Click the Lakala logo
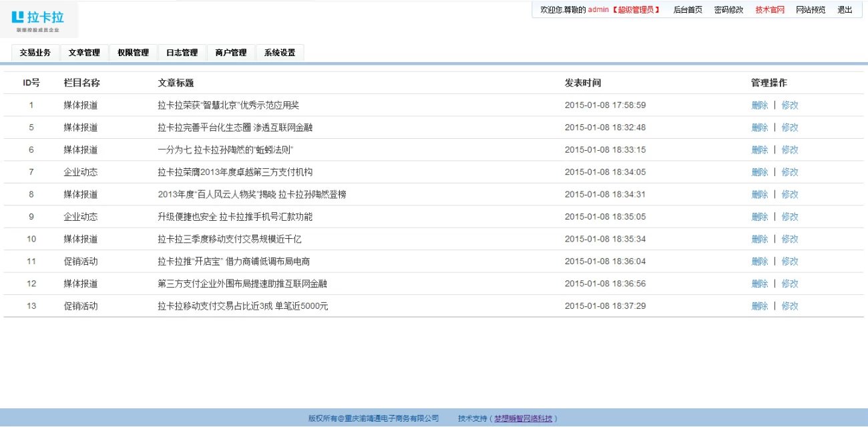Screen dimensions: 868x427 pyautogui.click(x=39, y=20)
